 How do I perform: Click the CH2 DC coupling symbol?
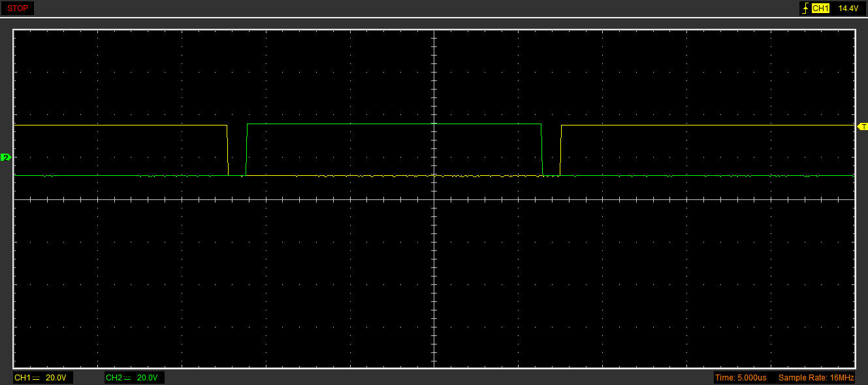point(127,378)
